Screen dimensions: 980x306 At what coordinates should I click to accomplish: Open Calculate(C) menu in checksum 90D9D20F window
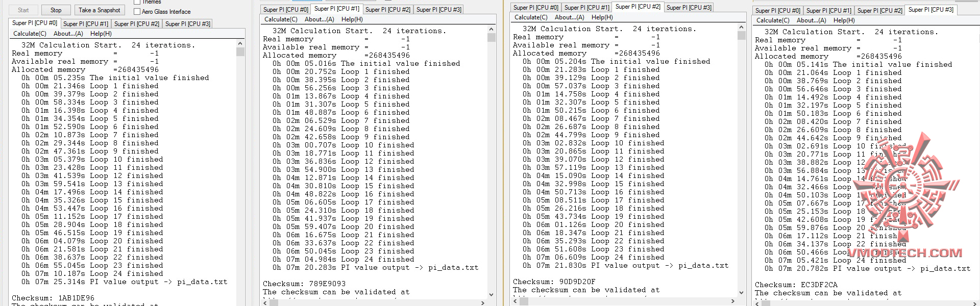531,17
